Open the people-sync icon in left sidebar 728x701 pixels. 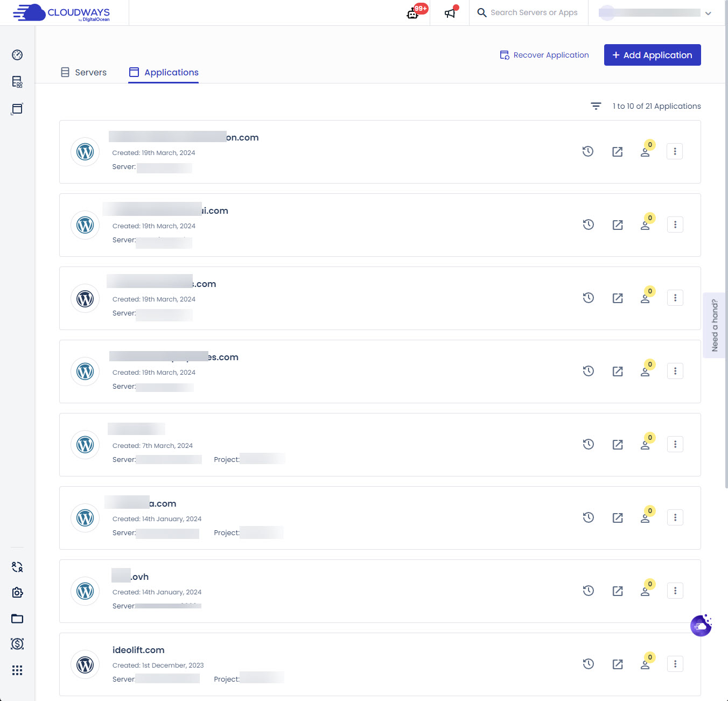17,567
